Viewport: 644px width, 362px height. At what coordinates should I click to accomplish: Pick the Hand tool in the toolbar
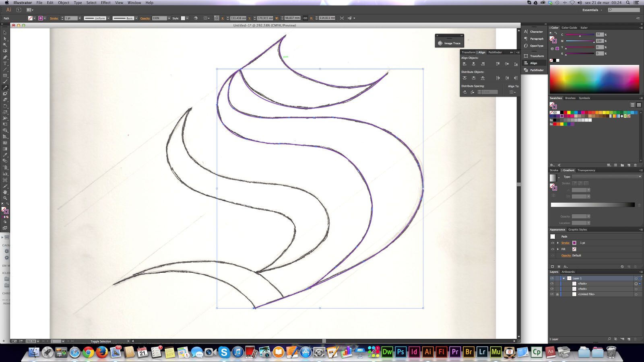point(5,192)
